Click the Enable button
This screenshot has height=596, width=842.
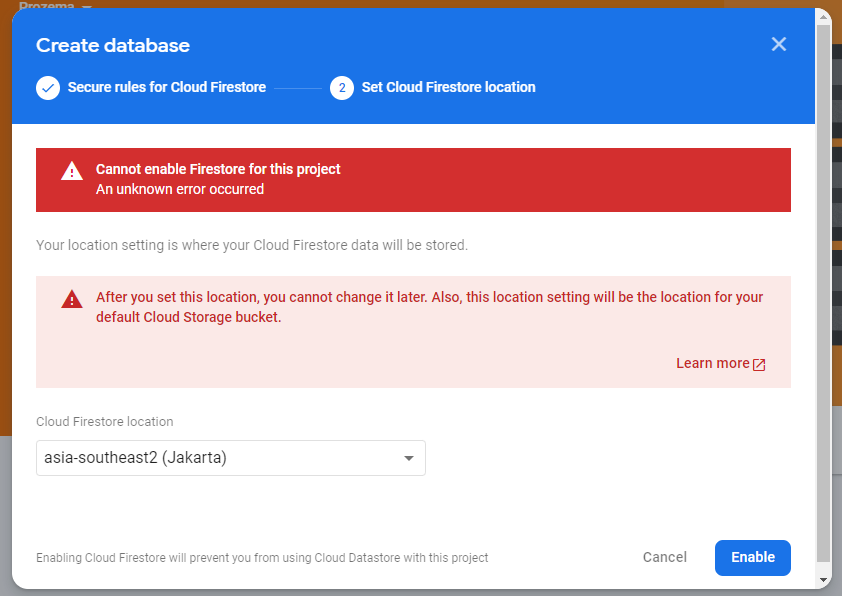[x=752, y=557]
